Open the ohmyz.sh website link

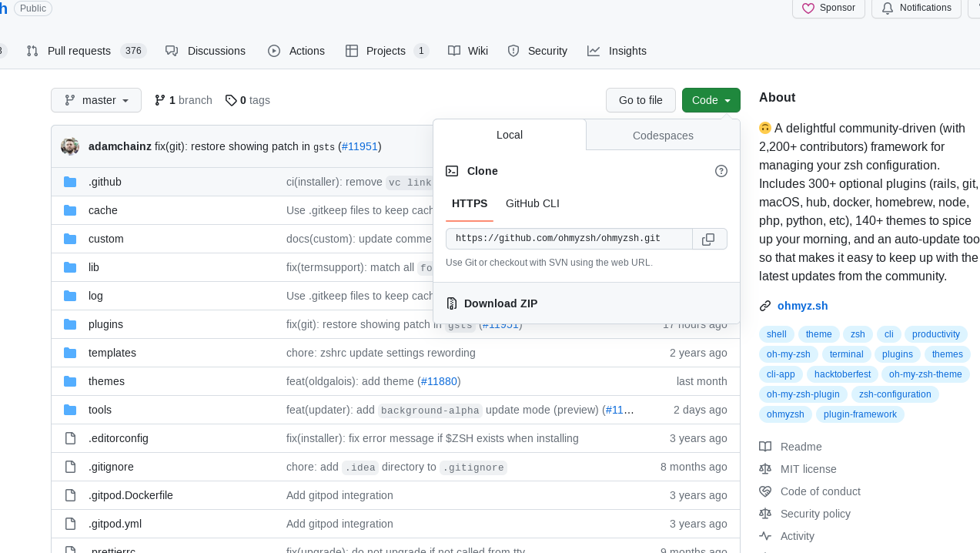[802, 306]
